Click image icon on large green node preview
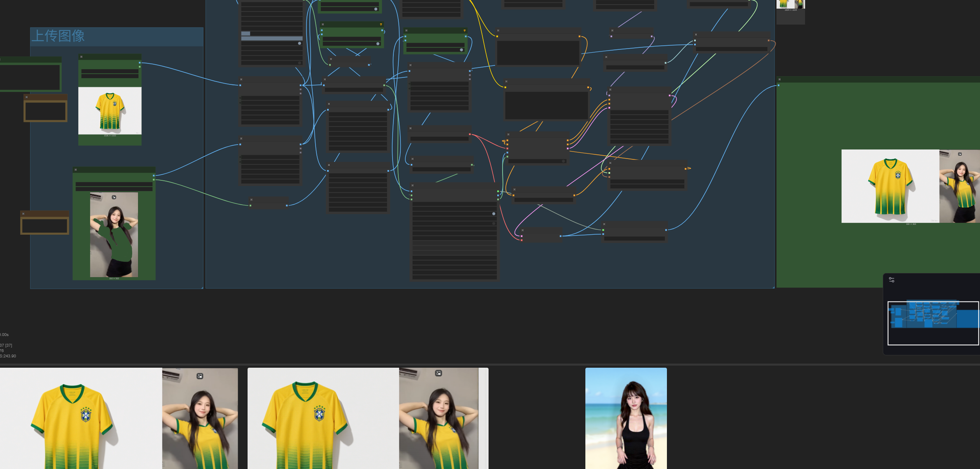The image size is (980, 469). tap(960, 154)
